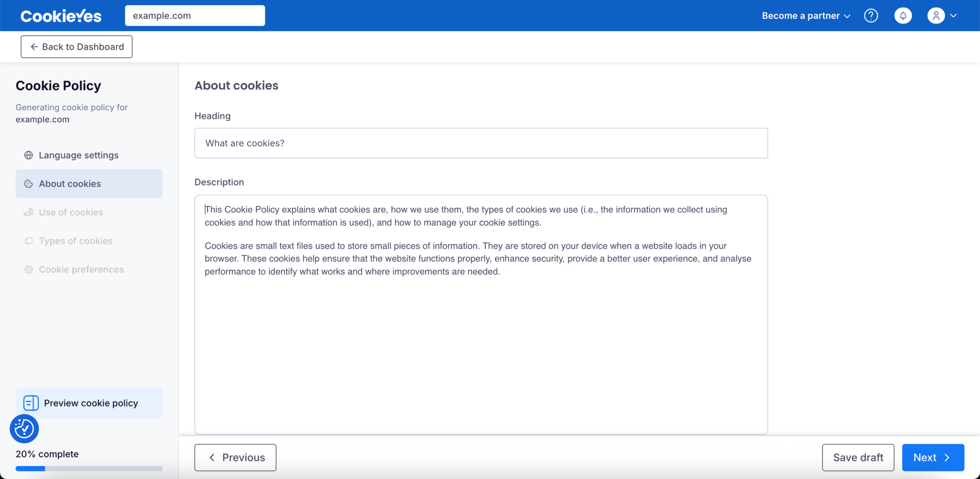Click the globe icon beside Language settings
Image resolution: width=980 pixels, height=479 pixels.
[29, 155]
